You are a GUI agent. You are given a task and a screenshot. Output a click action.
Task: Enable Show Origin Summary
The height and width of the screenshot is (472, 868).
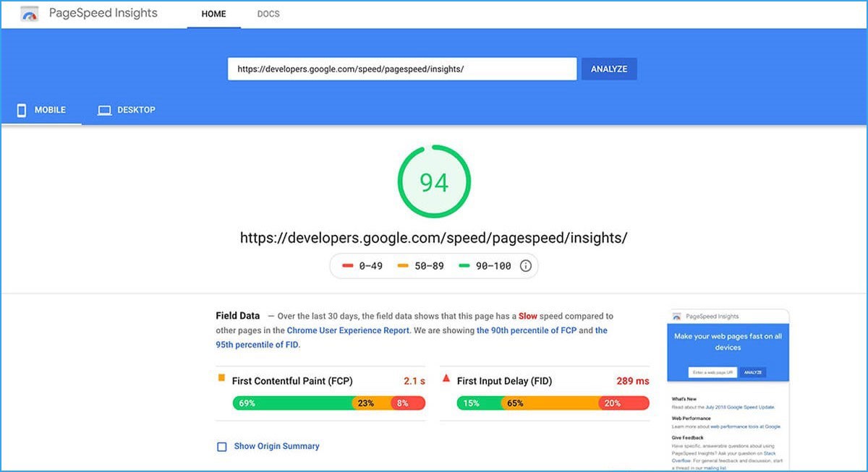[x=221, y=447]
